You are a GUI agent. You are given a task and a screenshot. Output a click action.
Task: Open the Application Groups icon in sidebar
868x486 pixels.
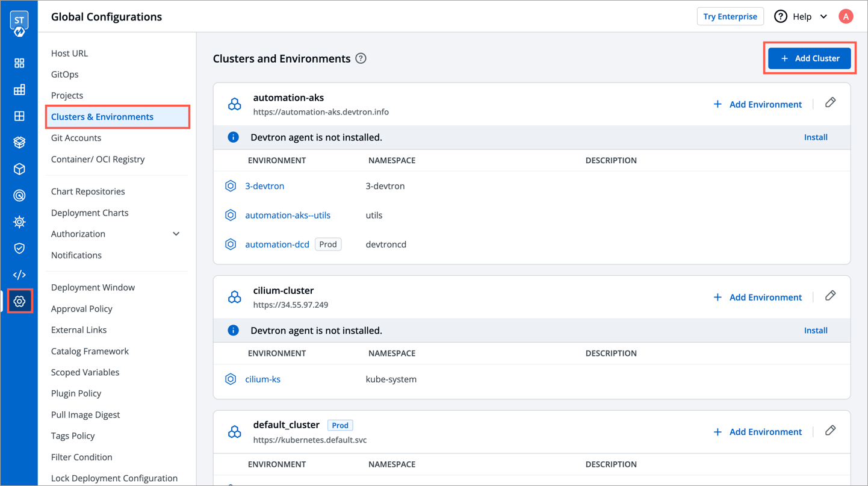click(19, 116)
